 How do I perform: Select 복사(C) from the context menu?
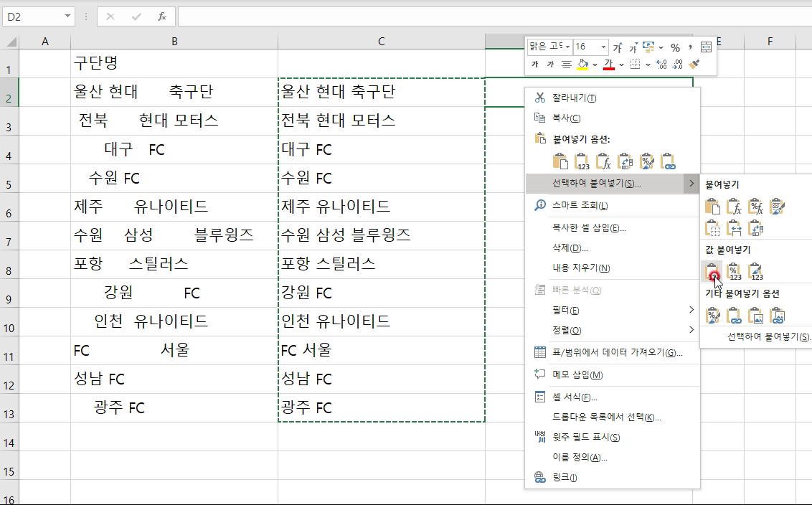[613, 118]
